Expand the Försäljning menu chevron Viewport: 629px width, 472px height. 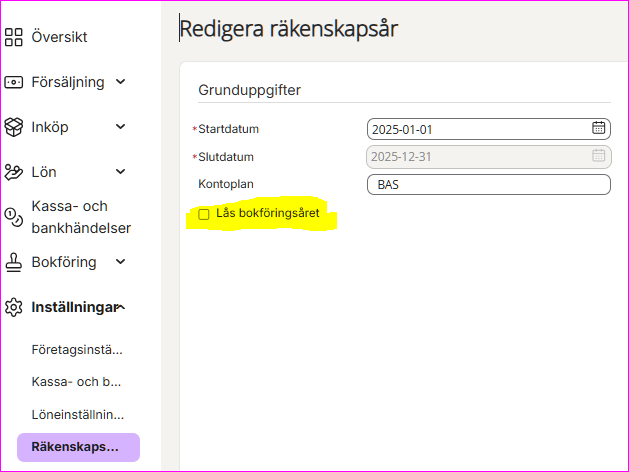120,82
